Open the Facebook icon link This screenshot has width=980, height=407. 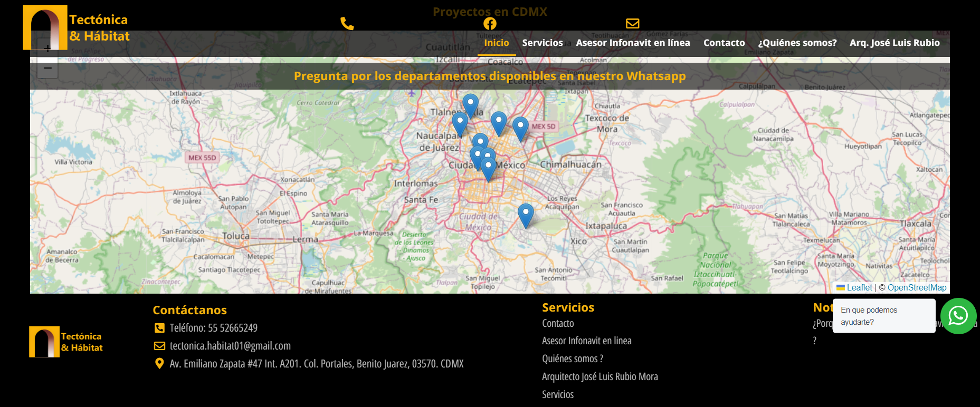tap(490, 23)
